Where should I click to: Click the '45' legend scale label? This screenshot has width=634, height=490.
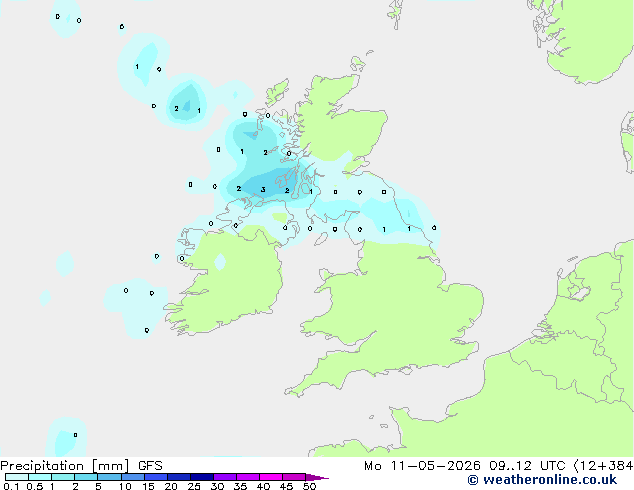tap(286, 486)
